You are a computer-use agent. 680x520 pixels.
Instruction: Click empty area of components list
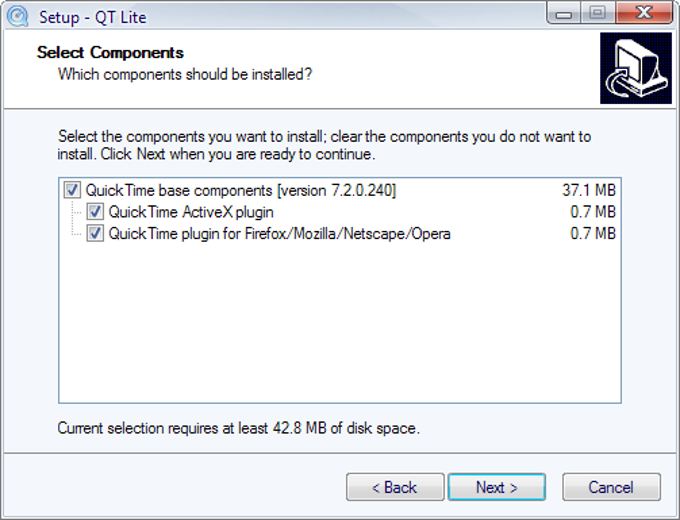point(340,323)
